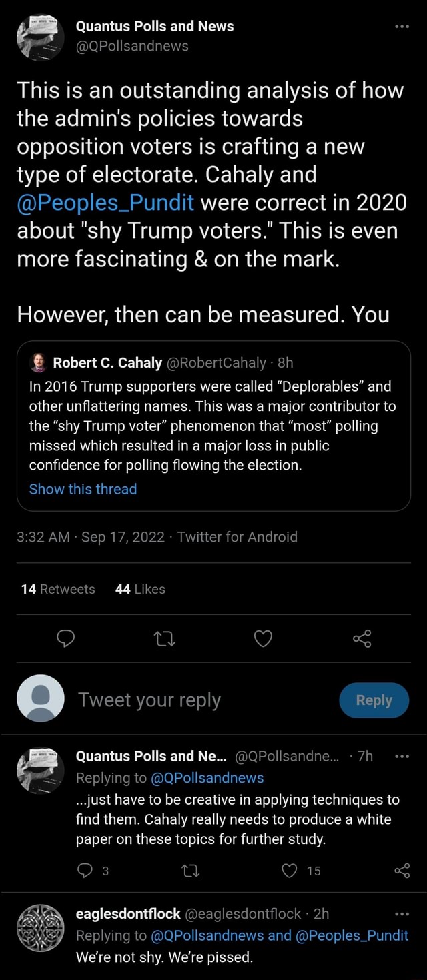View the 44 Likes list
Image resolution: width=427 pixels, height=980 pixels.
point(140,589)
